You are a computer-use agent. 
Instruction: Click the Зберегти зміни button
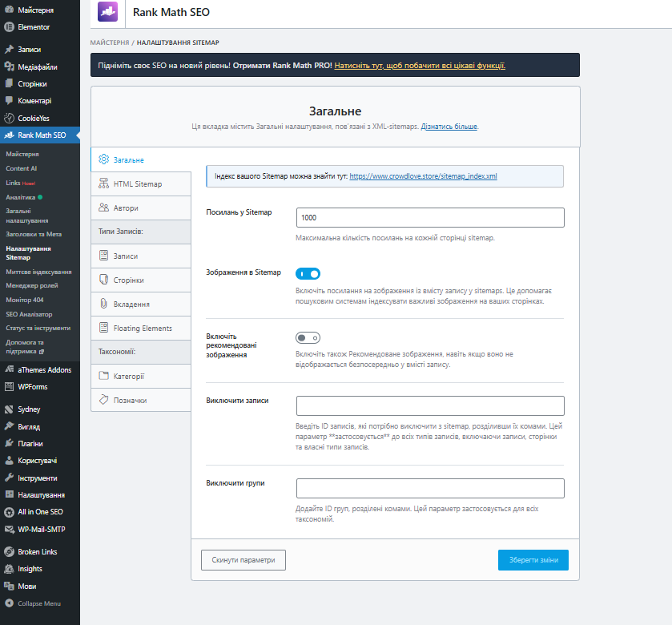(x=533, y=560)
